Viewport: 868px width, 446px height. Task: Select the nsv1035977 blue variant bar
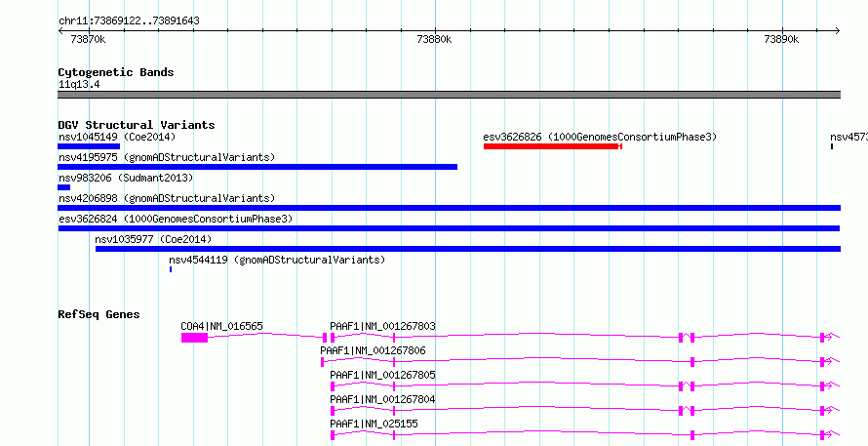(468, 249)
